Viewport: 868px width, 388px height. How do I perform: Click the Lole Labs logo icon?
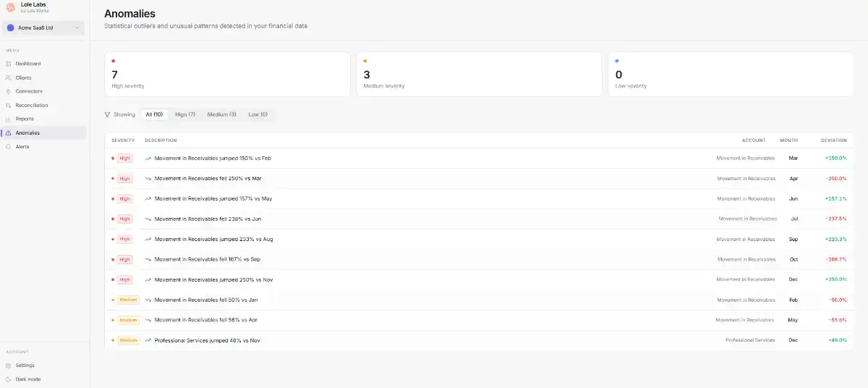[10, 7]
